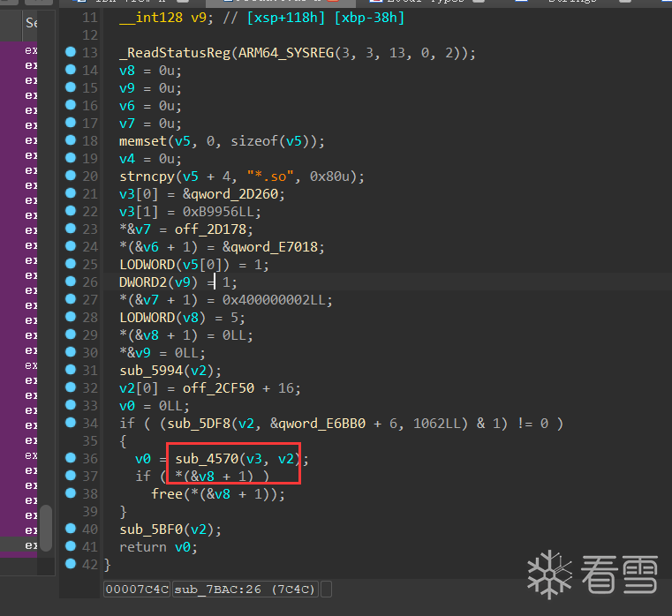Select LODWORD on line 28

[x=147, y=318]
